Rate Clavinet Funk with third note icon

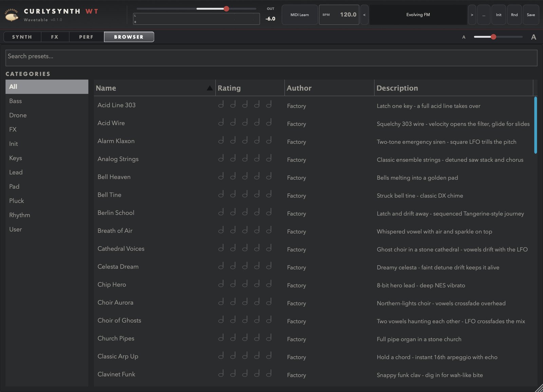click(245, 374)
